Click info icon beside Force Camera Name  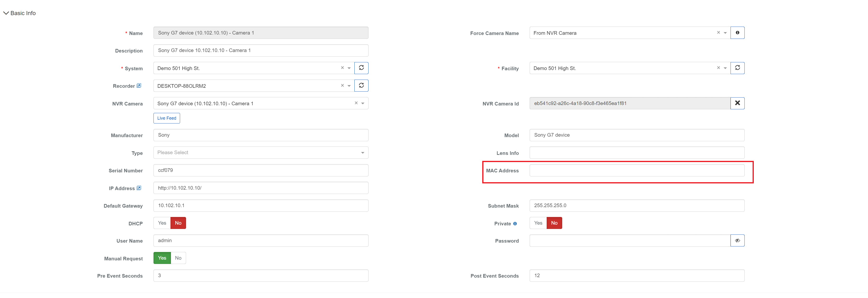[737, 33]
